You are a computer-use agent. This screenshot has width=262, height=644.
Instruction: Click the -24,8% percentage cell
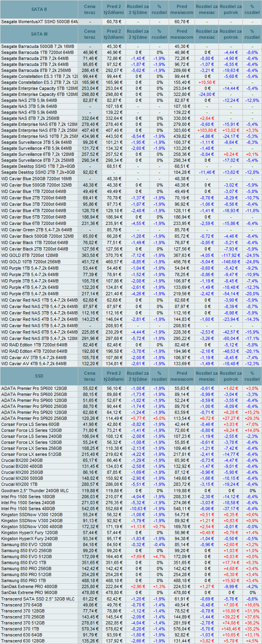[252, 262]
